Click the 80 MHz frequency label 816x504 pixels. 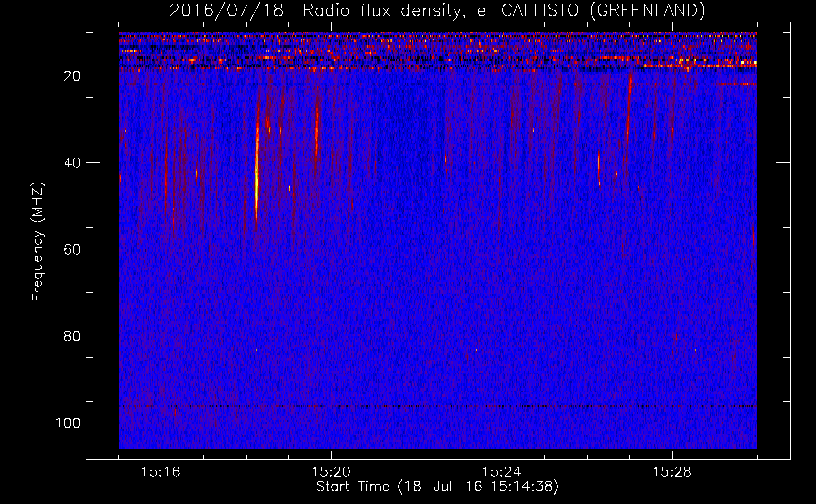[x=72, y=336]
